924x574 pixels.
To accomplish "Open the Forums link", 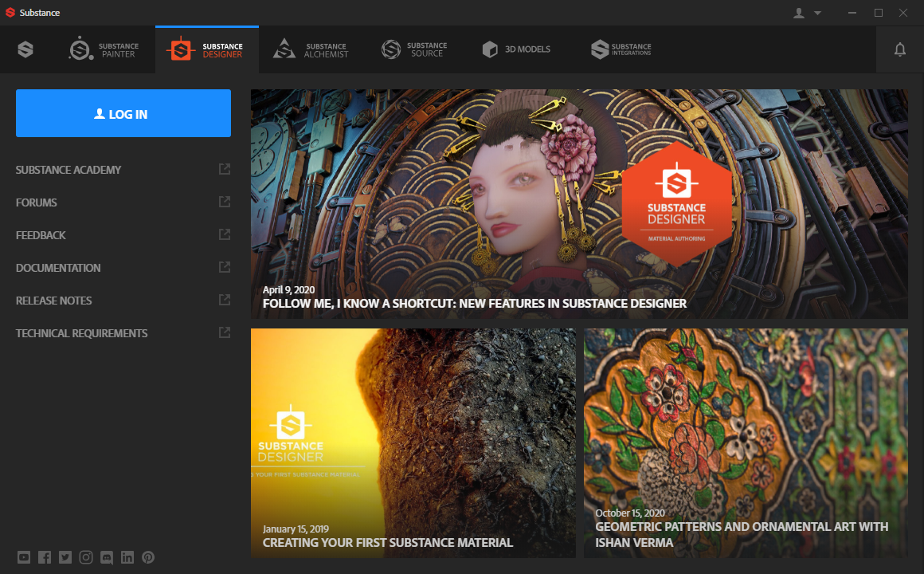I will point(37,202).
